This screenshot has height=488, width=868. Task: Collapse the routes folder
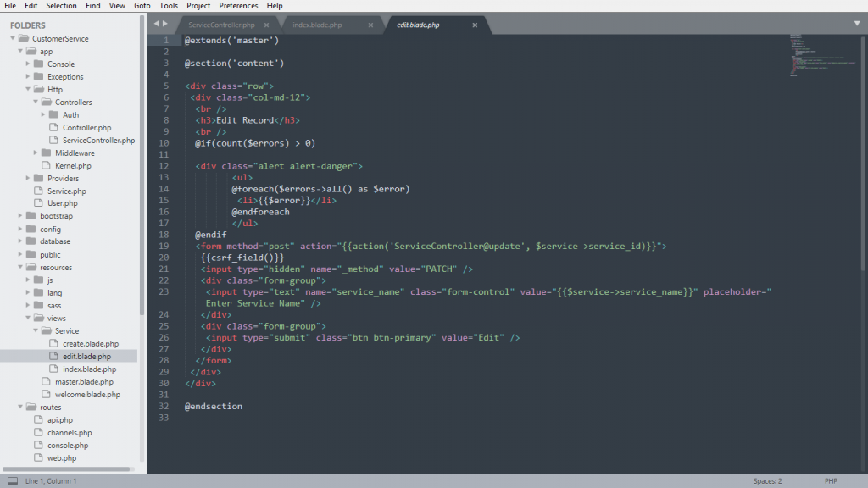(20, 408)
